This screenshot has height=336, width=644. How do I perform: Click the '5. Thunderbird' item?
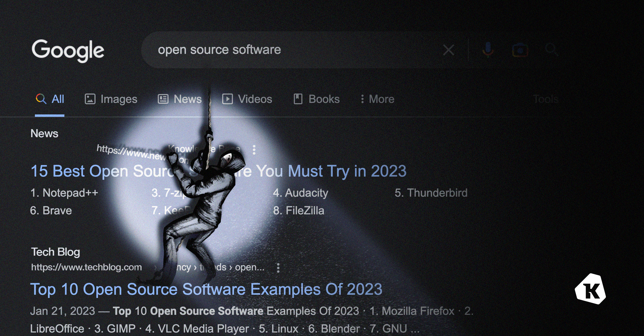[431, 193]
